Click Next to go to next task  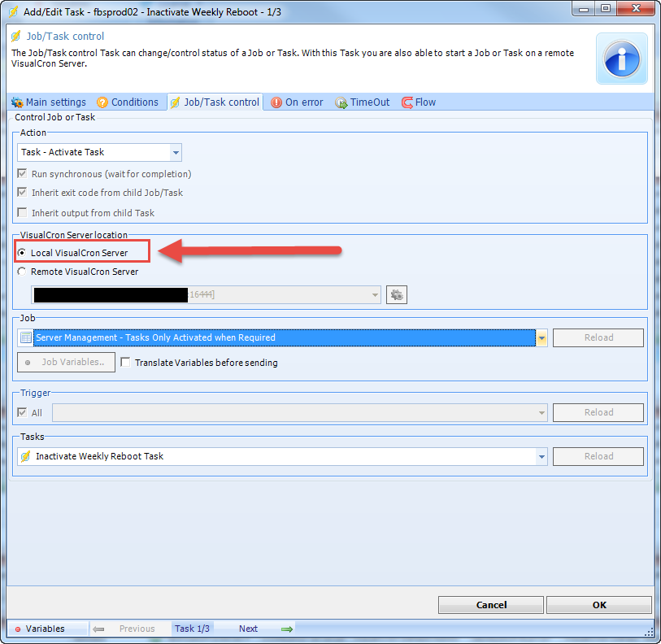pos(248,629)
